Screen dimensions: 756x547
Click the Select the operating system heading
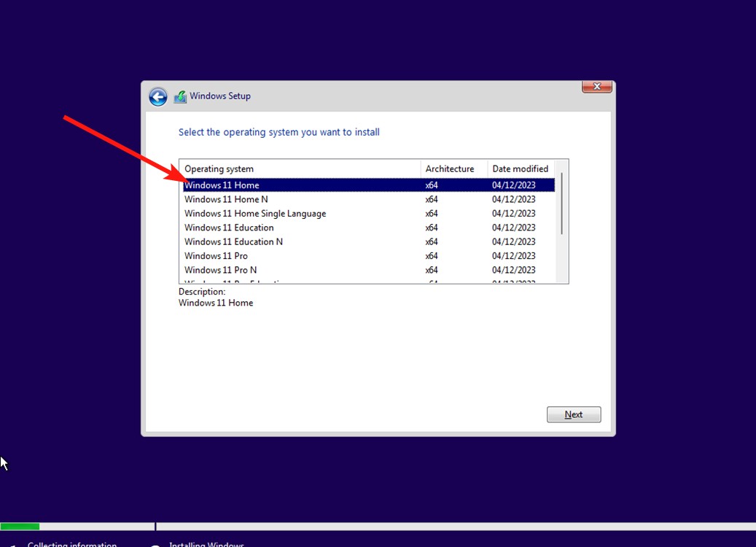[x=278, y=132]
